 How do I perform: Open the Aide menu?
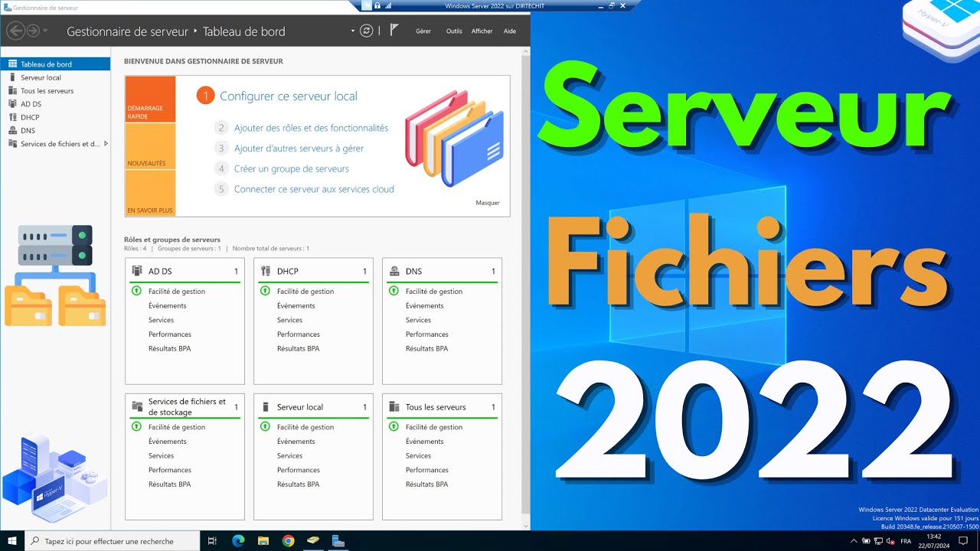(x=510, y=31)
